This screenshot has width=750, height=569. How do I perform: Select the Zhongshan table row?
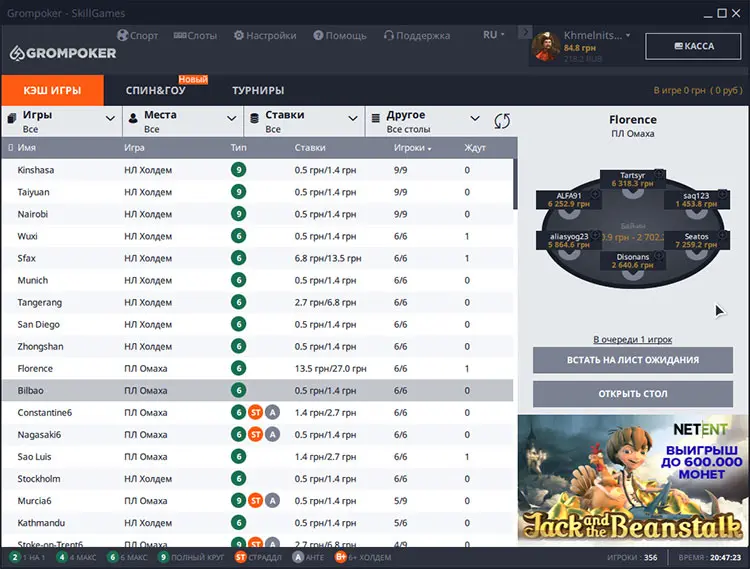[x=257, y=346]
